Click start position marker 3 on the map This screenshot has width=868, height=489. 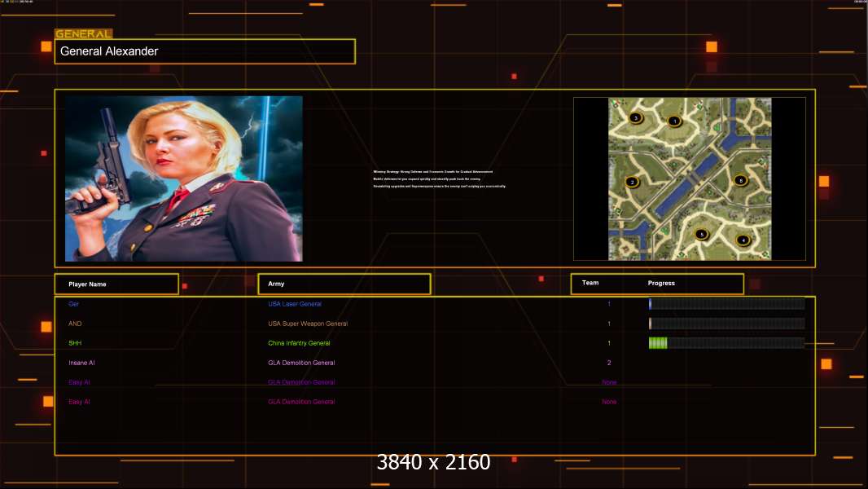[635, 117]
